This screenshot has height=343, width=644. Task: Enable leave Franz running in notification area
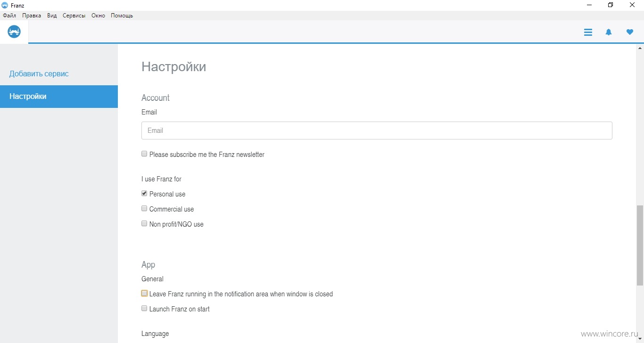click(x=144, y=293)
